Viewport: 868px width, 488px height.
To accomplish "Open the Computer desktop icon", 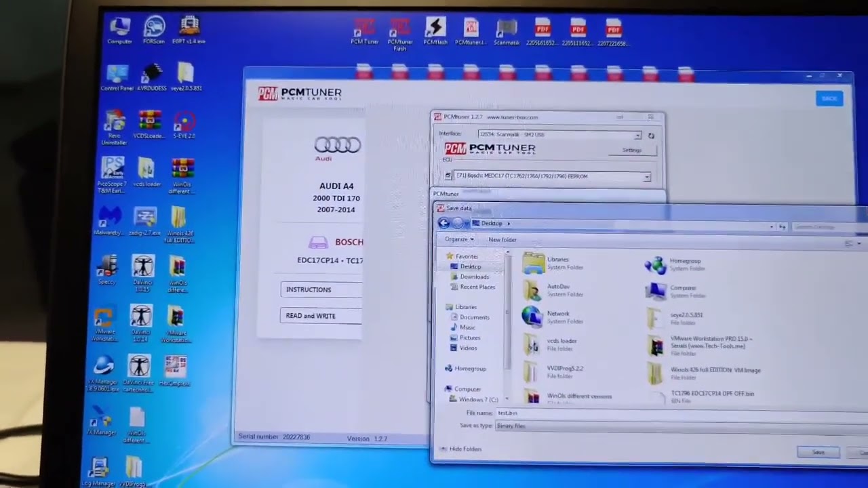I will tap(119, 31).
